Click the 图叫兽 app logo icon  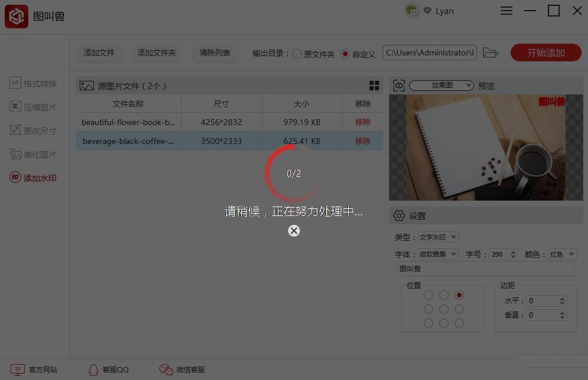pos(16,16)
